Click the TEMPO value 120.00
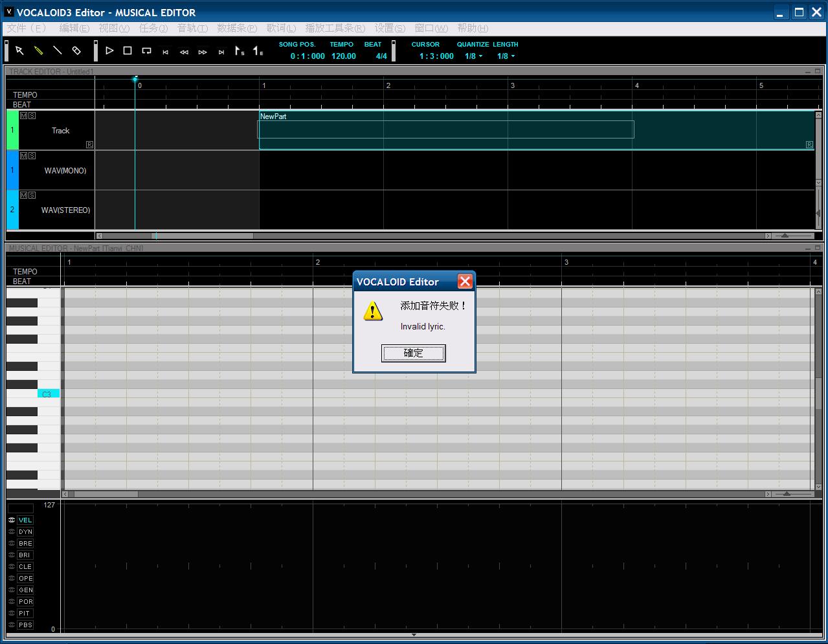This screenshot has height=644, width=828. coord(344,56)
